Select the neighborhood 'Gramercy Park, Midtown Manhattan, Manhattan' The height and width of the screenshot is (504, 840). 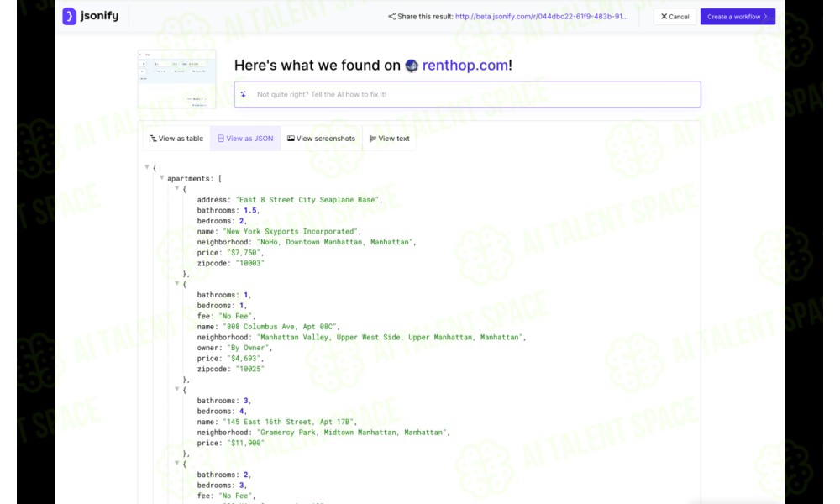click(352, 433)
